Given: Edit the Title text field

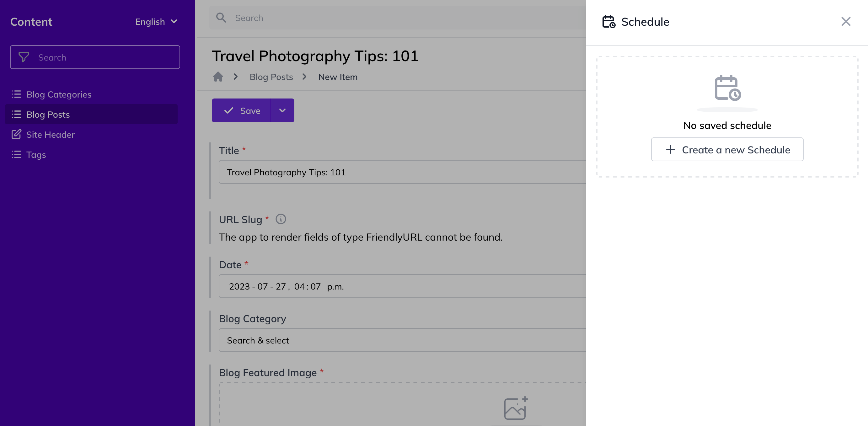Looking at the screenshot, I should coord(403,172).
